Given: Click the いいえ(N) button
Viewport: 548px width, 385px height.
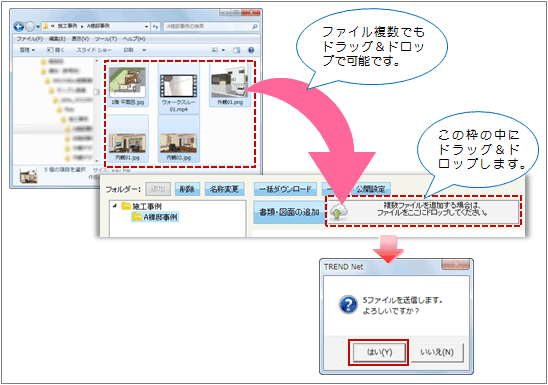Looking at the screenshot, I should 437,352.
